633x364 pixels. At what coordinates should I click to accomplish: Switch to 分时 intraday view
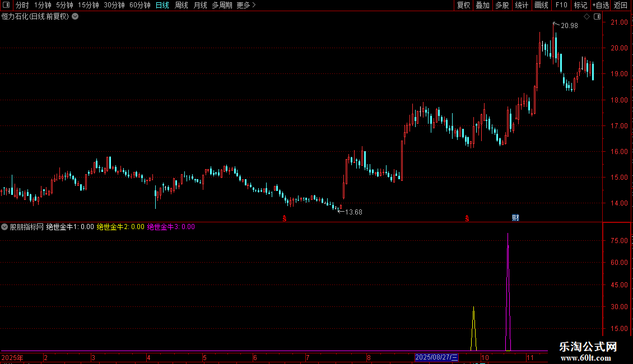coord(22,5)
